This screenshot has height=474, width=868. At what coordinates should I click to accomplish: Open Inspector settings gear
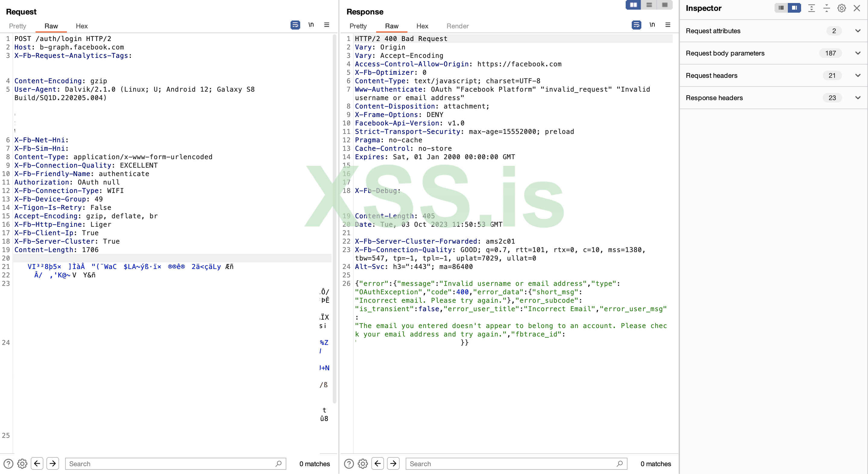click(841, 8)
